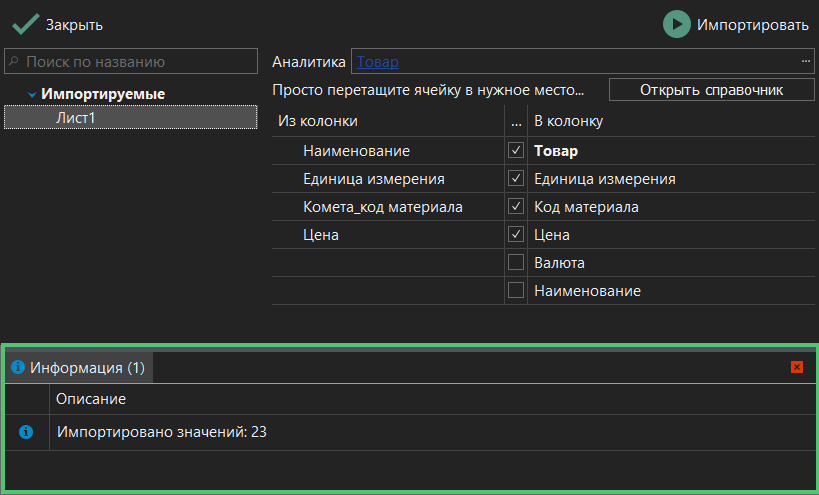The image size is (819, 495).
Task: Click the Импортировать label in the toolbar
Action: click(x=753, y=25)
